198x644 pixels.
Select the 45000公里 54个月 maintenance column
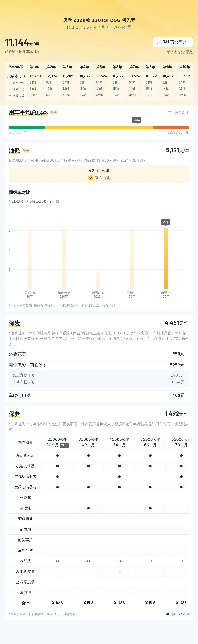click(x=119, y=442)
